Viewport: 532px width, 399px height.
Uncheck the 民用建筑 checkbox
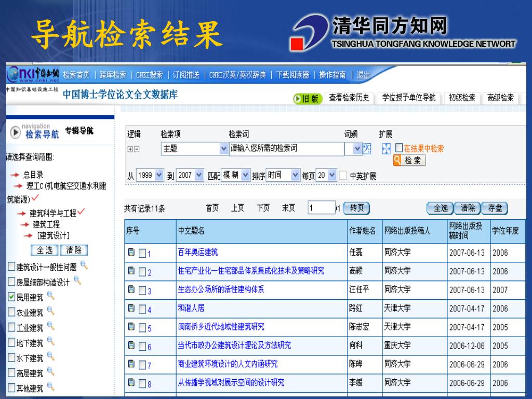tap(11, 297)
